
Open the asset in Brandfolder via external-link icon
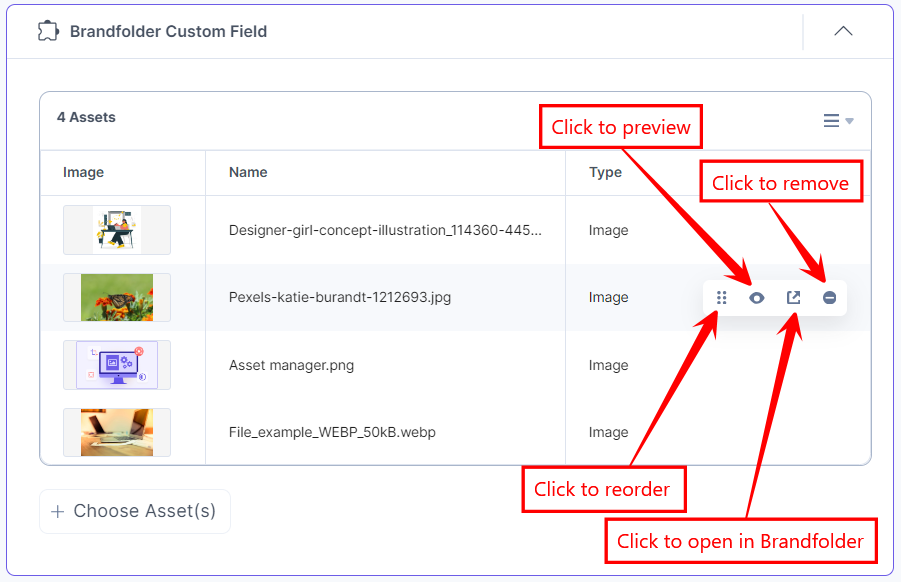[793, 297]
